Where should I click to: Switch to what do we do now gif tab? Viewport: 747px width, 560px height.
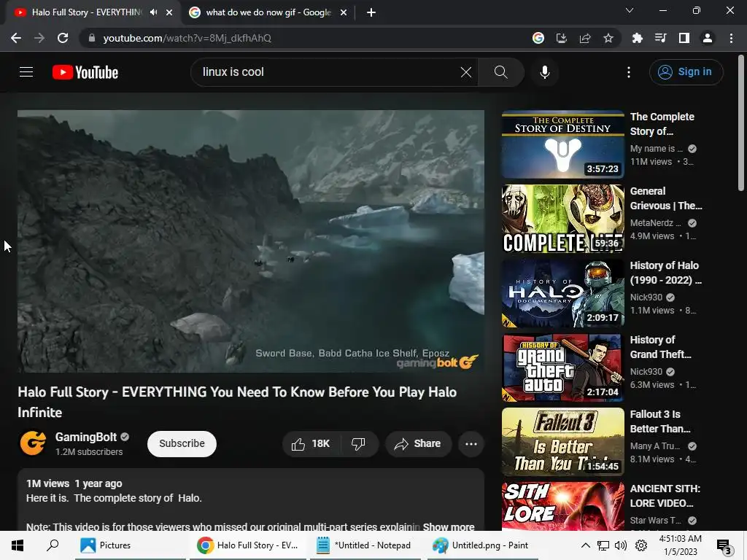coord(268,12)
